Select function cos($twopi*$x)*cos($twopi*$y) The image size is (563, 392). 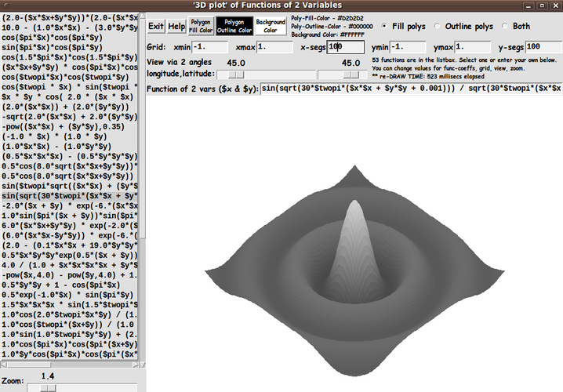pos(69,77)
